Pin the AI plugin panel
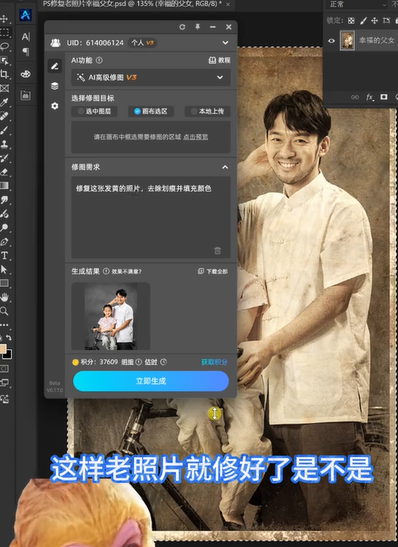This screenshot has height=547, width=398. tap(197, 27)
